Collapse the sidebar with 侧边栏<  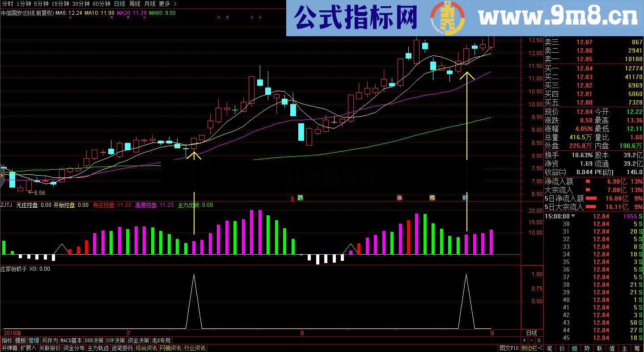coord(532,348)
